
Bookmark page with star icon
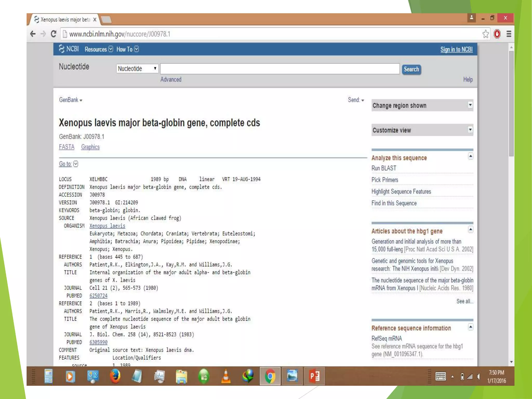pyautogui.click(x=485, y=34)
